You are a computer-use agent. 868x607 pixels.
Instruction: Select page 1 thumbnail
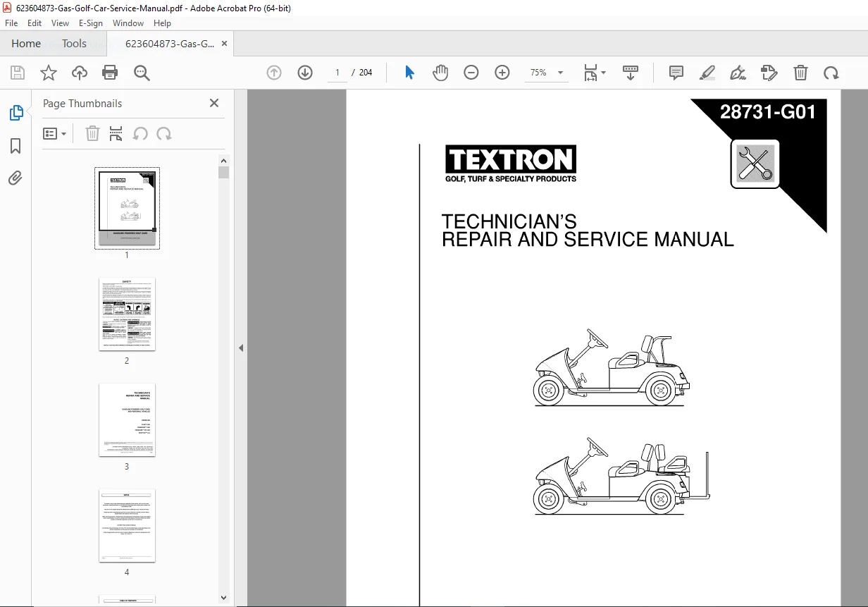[128, 209]
